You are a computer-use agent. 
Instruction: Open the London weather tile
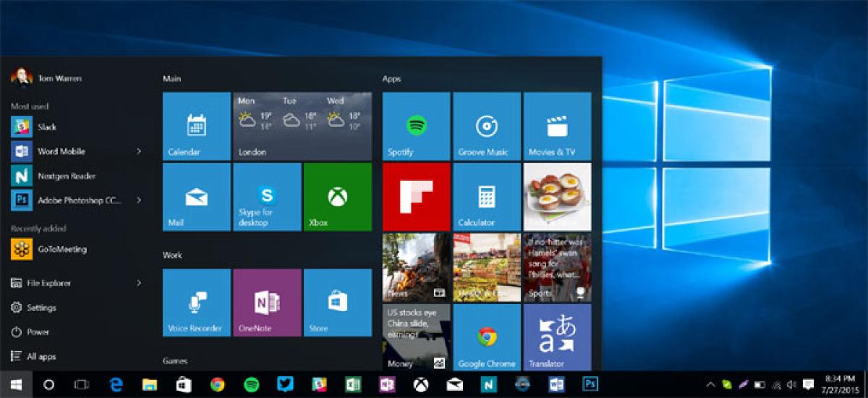pyautogui.click(x=302, y=126)
